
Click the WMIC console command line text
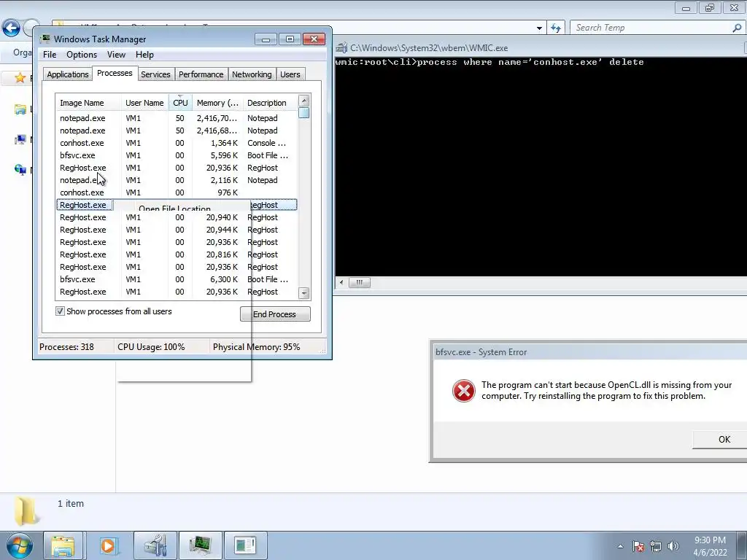[489, 62]
